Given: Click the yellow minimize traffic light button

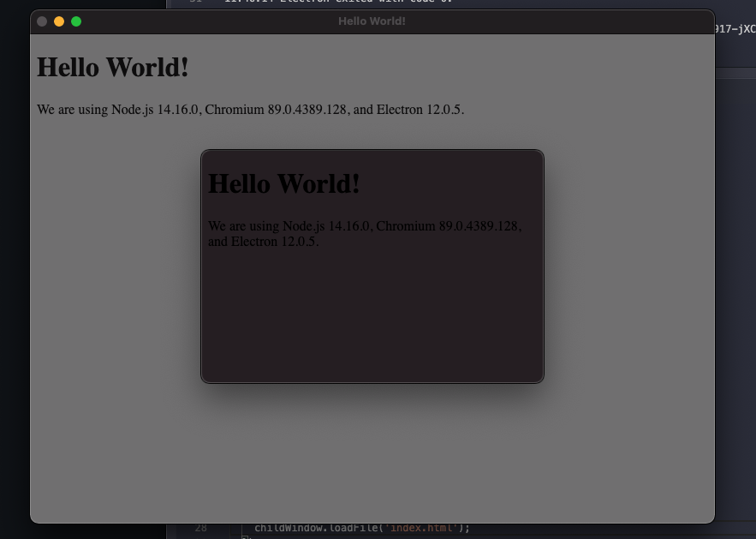Looking at the screenshot, I should pyautogui.click(x=58, y=21).
